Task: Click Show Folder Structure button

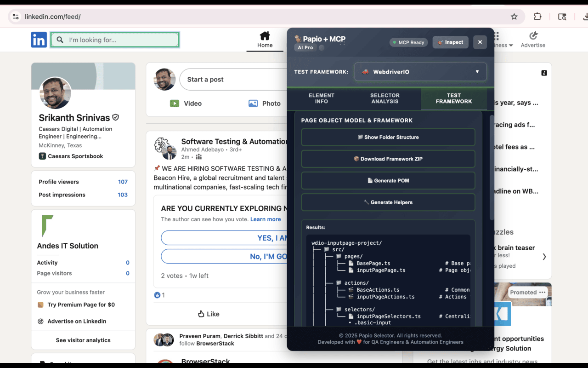Action: [388, 137]
